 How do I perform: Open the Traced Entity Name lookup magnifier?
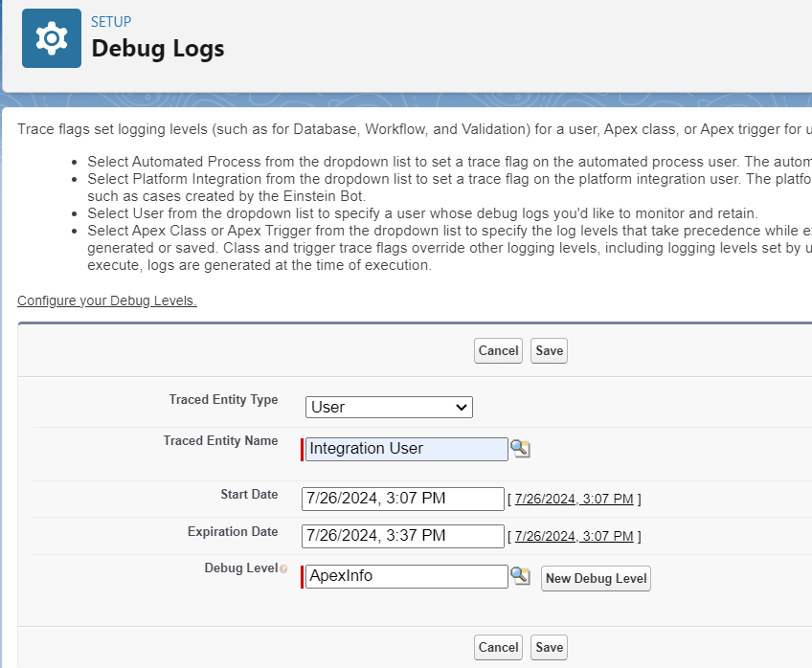click(x=520, y=449)
